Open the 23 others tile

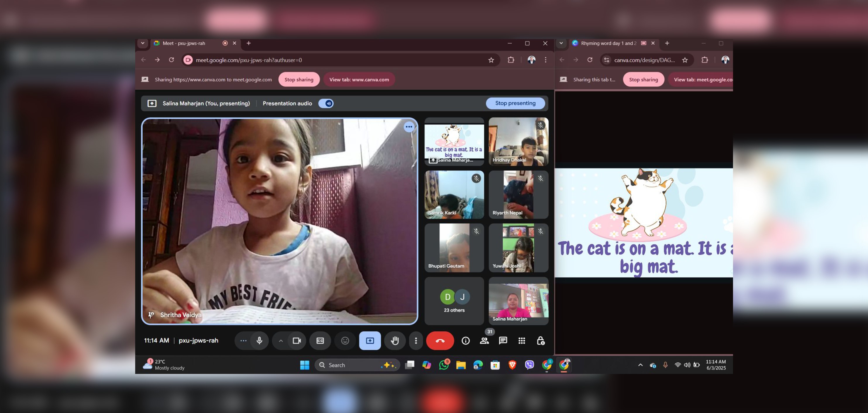(454, 301)
